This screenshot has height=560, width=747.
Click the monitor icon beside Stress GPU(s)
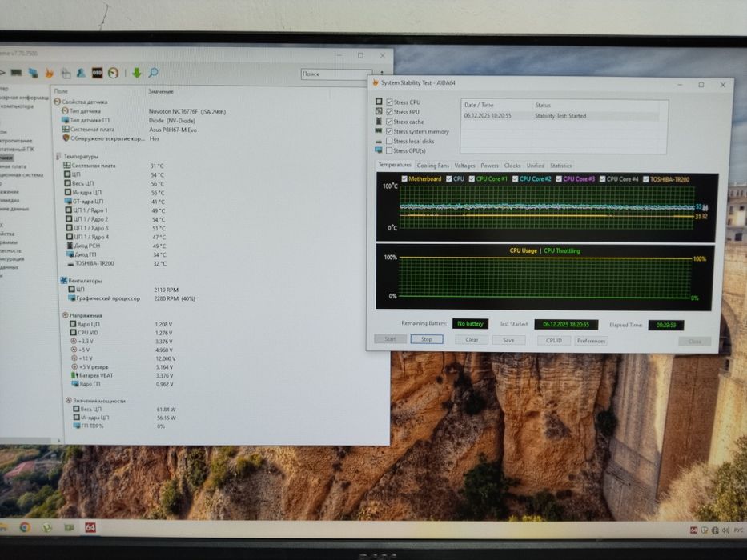coord(379,150)
